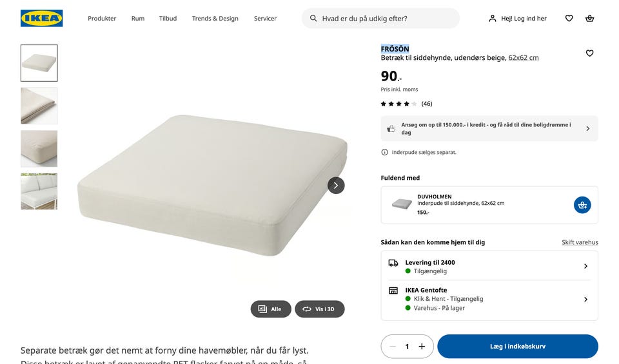
Task: Click the Skift varehus link
Action: tap(580, 242)
